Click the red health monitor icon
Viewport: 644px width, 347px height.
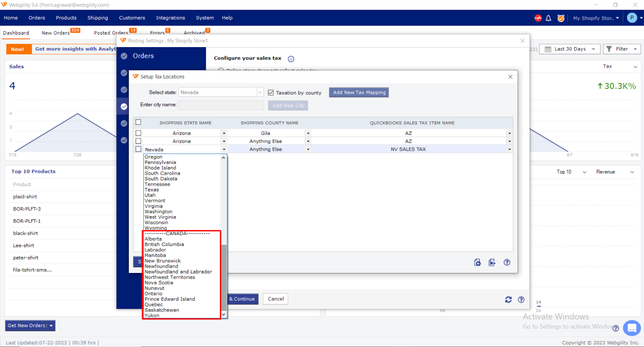538,18
